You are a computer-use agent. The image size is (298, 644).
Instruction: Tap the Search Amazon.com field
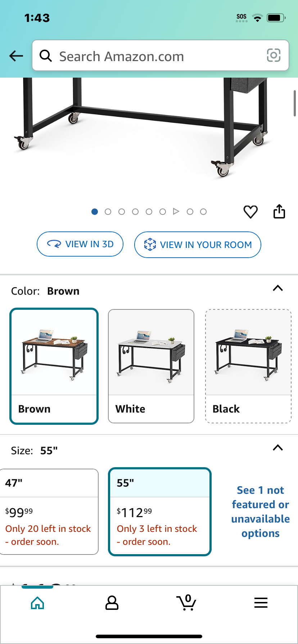point(161,55)
